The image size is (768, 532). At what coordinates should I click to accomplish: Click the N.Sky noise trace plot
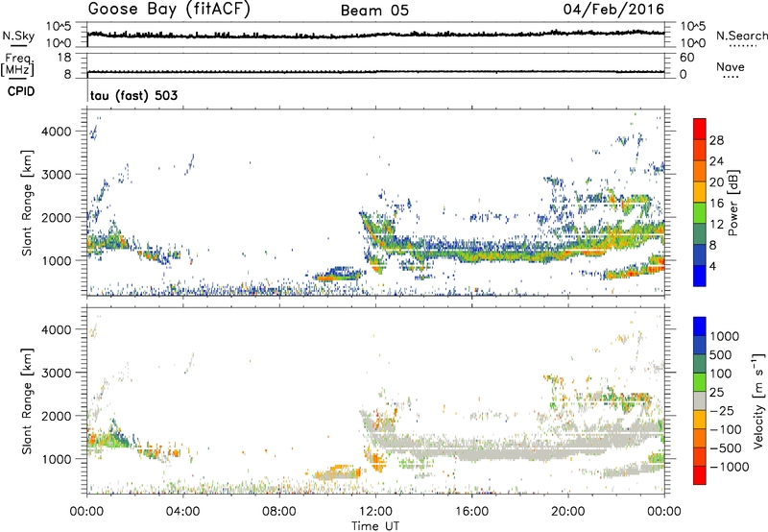point(375,35)
